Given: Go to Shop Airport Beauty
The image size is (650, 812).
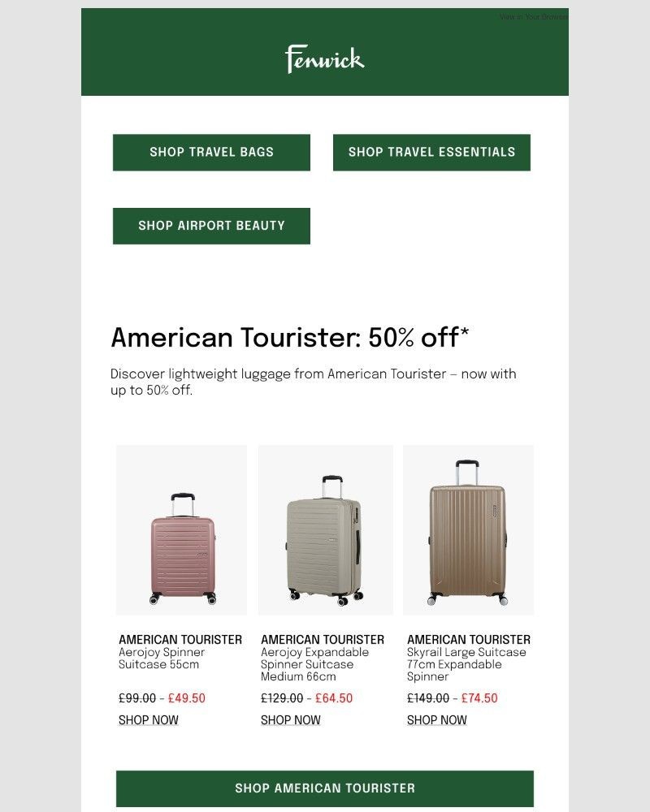Looking at the screenshot, I should pos(211,226).
